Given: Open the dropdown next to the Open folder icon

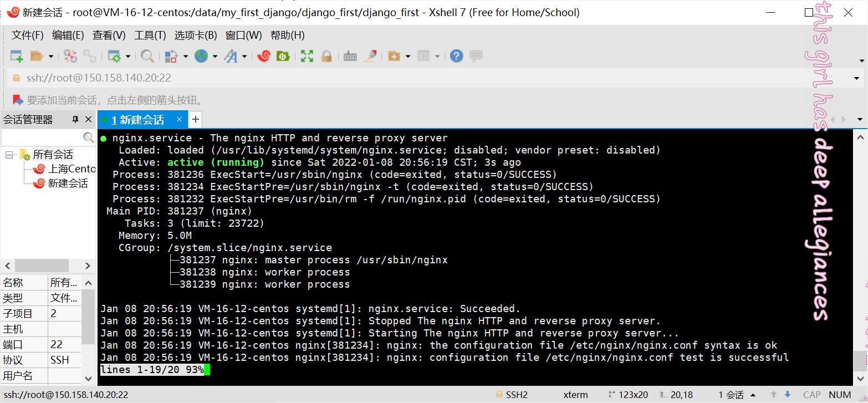Looking at the screenshot, I should (51, 56).
